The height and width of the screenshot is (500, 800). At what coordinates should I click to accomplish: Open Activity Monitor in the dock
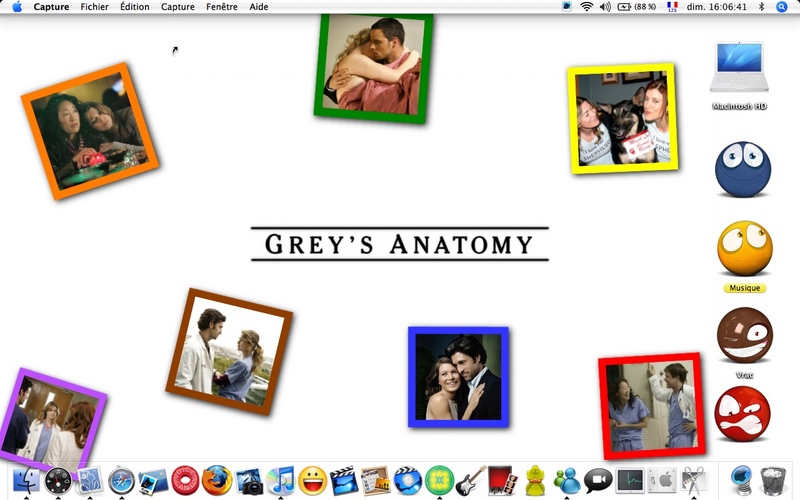tap(630, 481)
